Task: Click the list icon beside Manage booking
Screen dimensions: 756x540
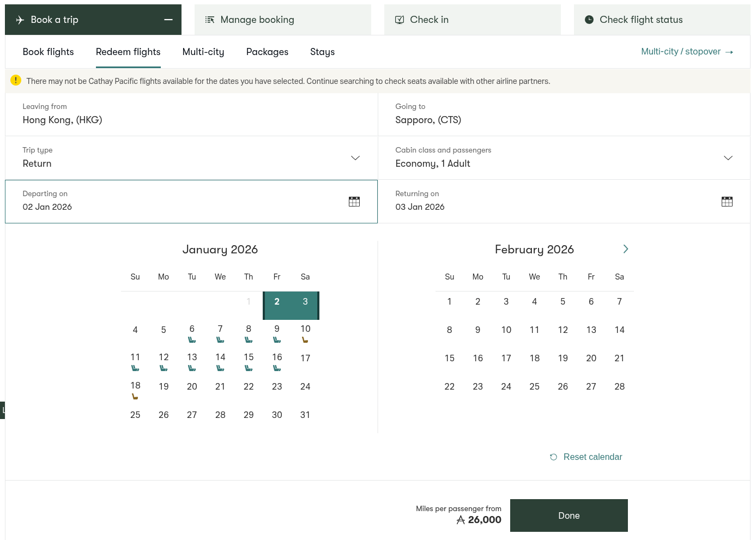Action: (210, 20)
